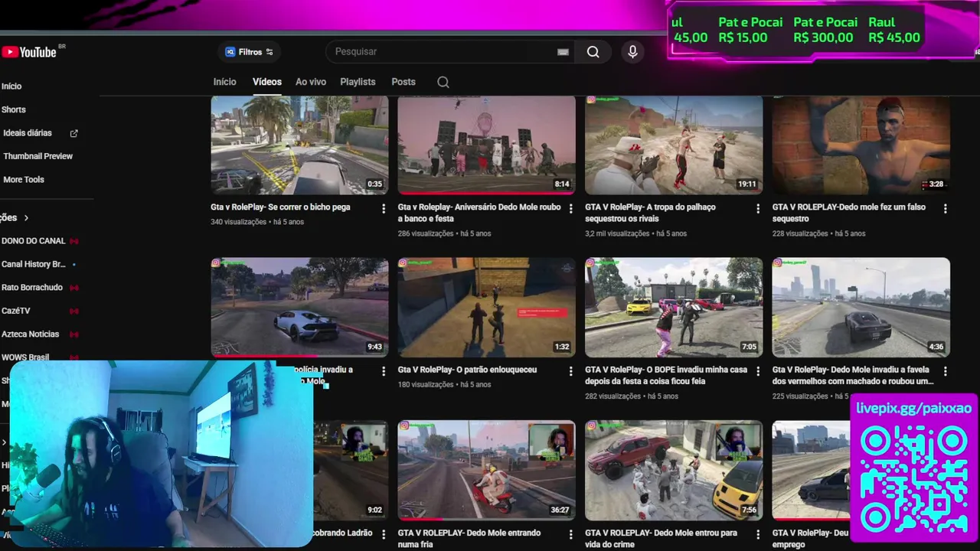Open More Tools in sidebar

pos(24,180)
